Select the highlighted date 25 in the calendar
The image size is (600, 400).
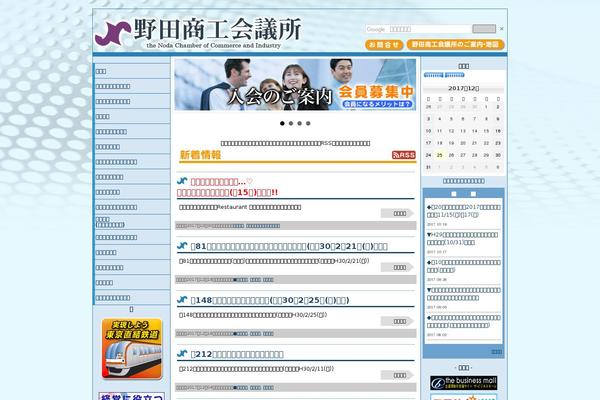click(x=440, y=155)
